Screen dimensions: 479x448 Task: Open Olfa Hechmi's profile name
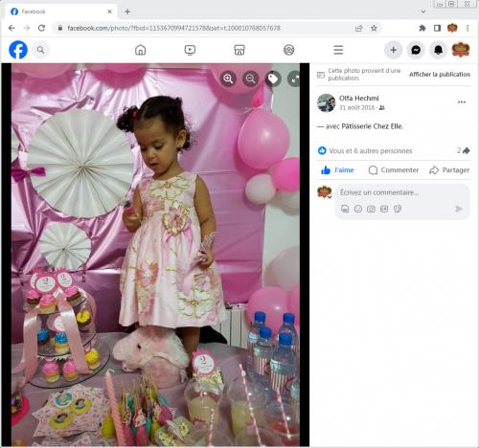[358, 99]
